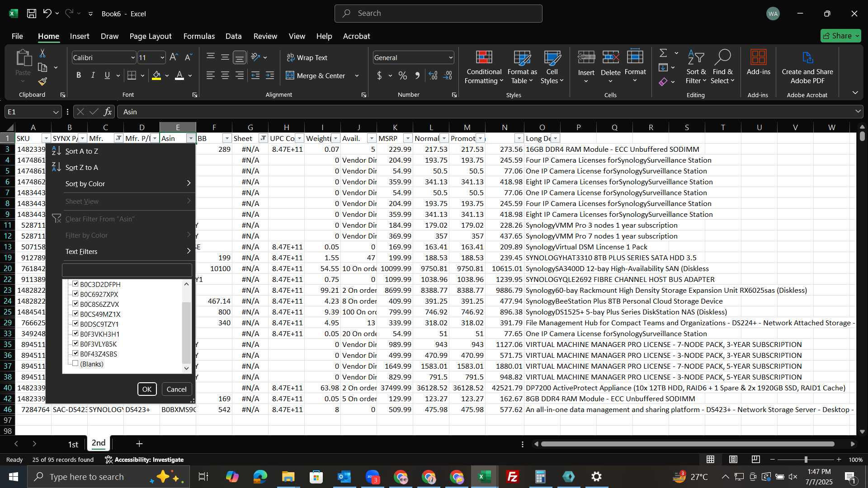This screenshot has width=868, height=488.
Task: Open Find & Select menu
Action: 722,67
